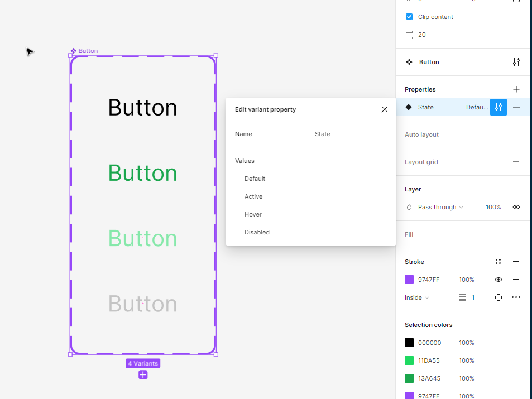Click the Properties section heading

click(420, 89)
